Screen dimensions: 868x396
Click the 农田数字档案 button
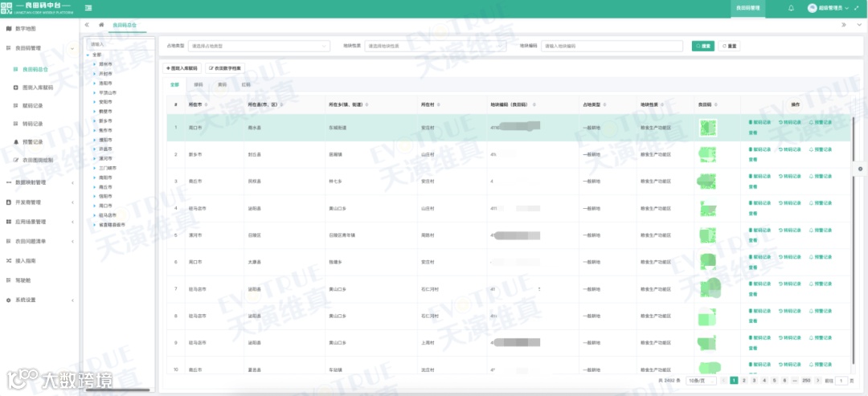[225, 68]
